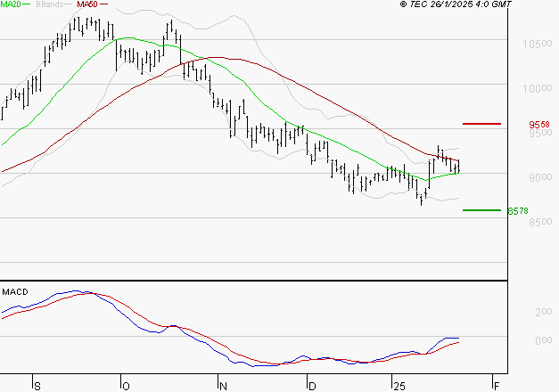Viewport: 559px width, 392px height.
Task: Click the TEC 26/1/2025 copyright timestamp
Action: pyautogui.click(x=456, y=4)
